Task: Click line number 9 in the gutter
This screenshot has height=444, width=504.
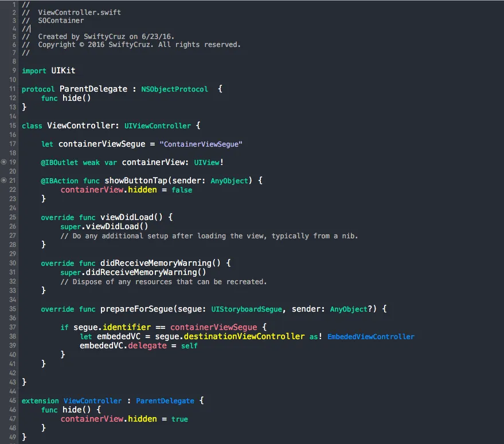Action: click(x=14, y=70)
